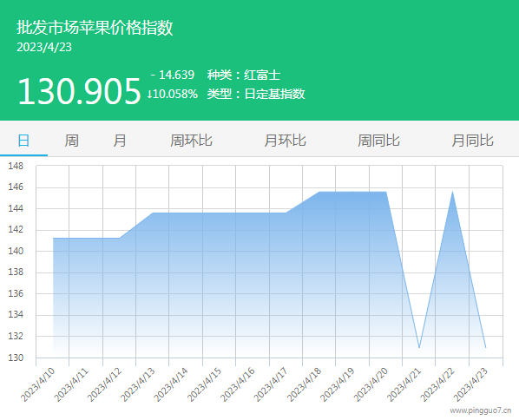519x420 pixels.
Task: Click the chart low point on 2023/4/21
Action: [x=419, y=347]
